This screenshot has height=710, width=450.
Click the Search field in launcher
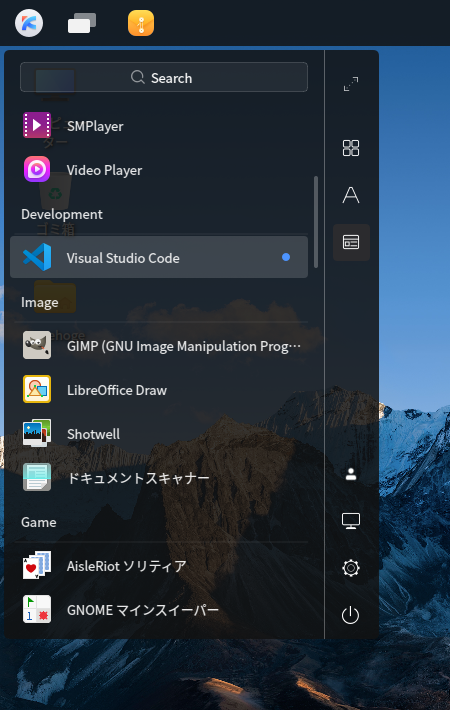(164, 77)
